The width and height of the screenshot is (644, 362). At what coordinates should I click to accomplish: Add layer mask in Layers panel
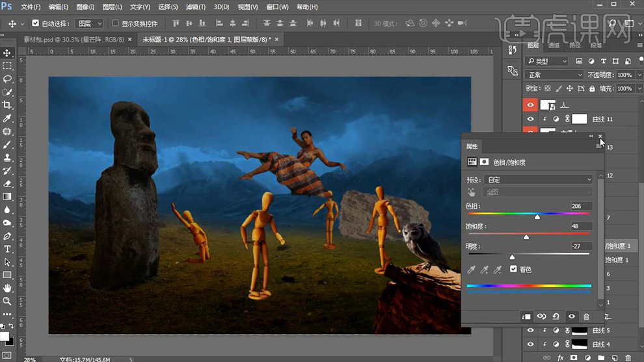pyautogui.click(x=574, y=357)
